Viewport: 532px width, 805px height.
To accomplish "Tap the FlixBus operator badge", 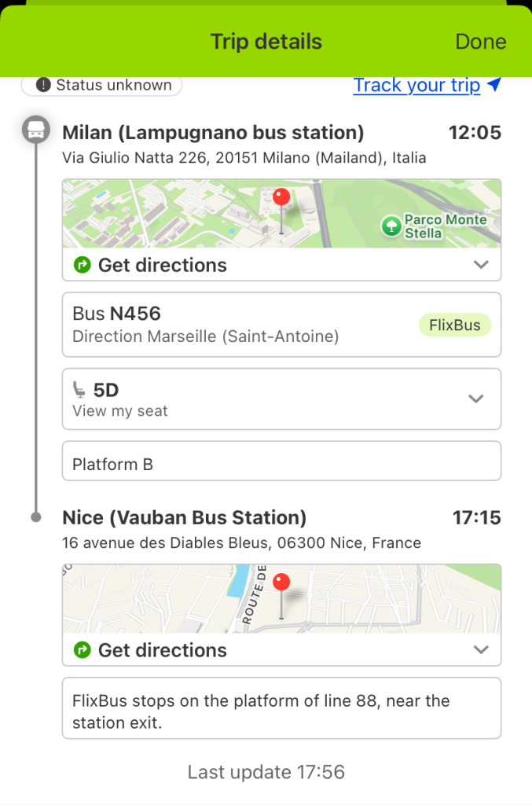I will 454,325.
